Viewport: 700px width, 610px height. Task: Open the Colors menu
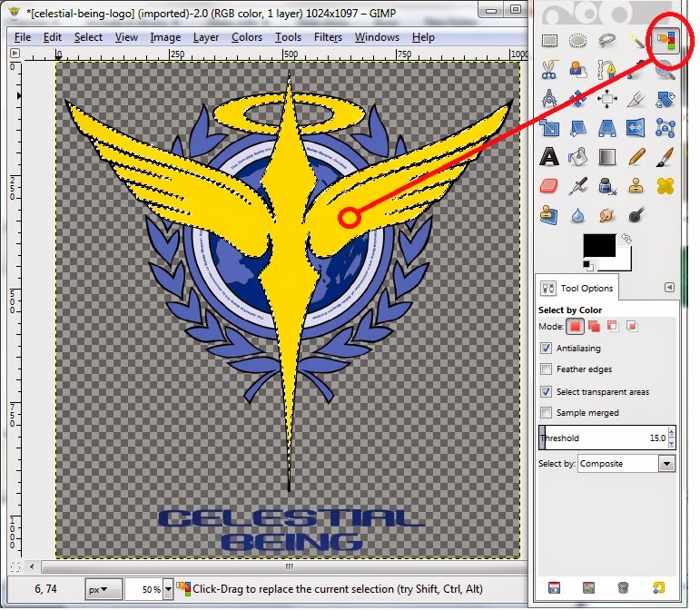click(x=247, y=37)
